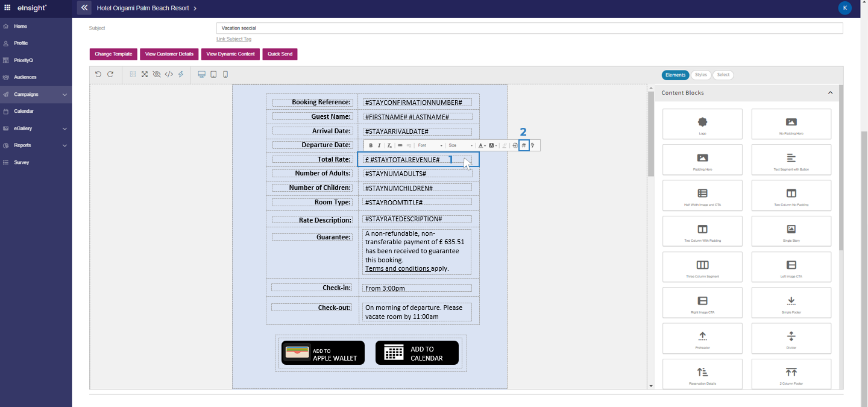The width and height of the screenshot is (868, 407).
Task: Expand the eGallery sidebar menu
Action: (x=36, y=128)
